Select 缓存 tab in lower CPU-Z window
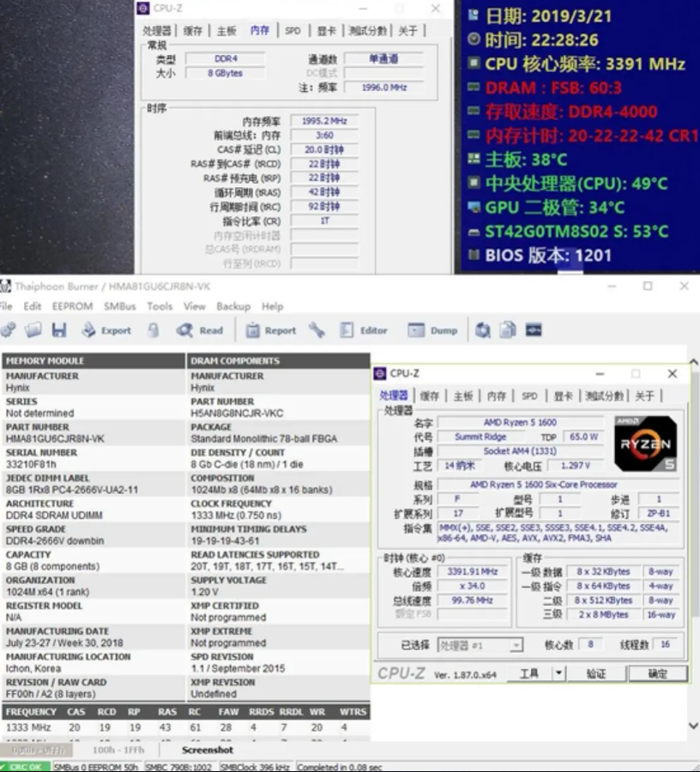 tap(429, 395)
